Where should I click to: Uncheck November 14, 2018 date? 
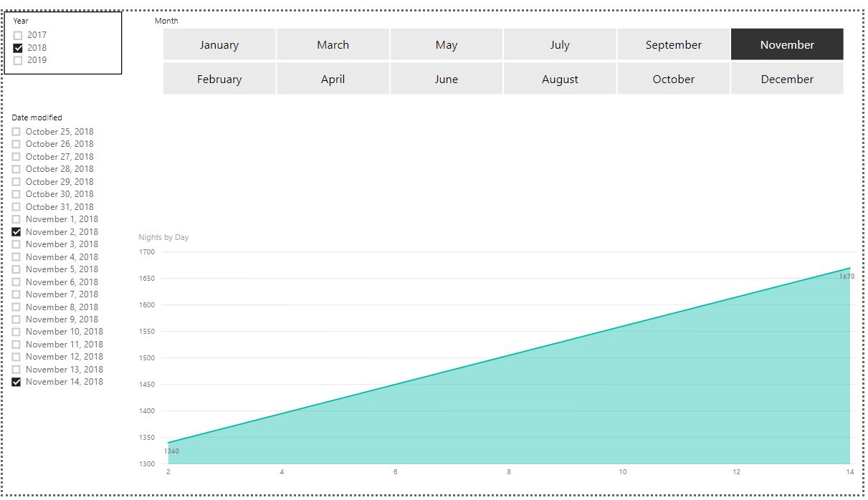point(16,382)
